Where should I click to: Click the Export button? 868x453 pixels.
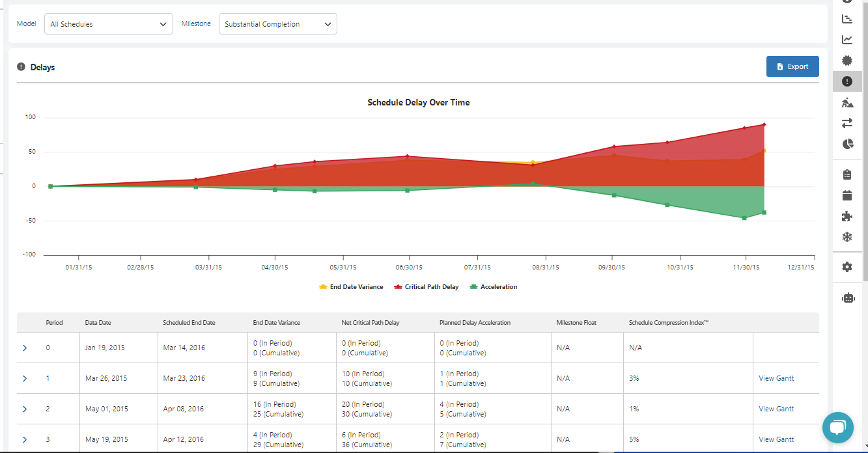point(792,66)
